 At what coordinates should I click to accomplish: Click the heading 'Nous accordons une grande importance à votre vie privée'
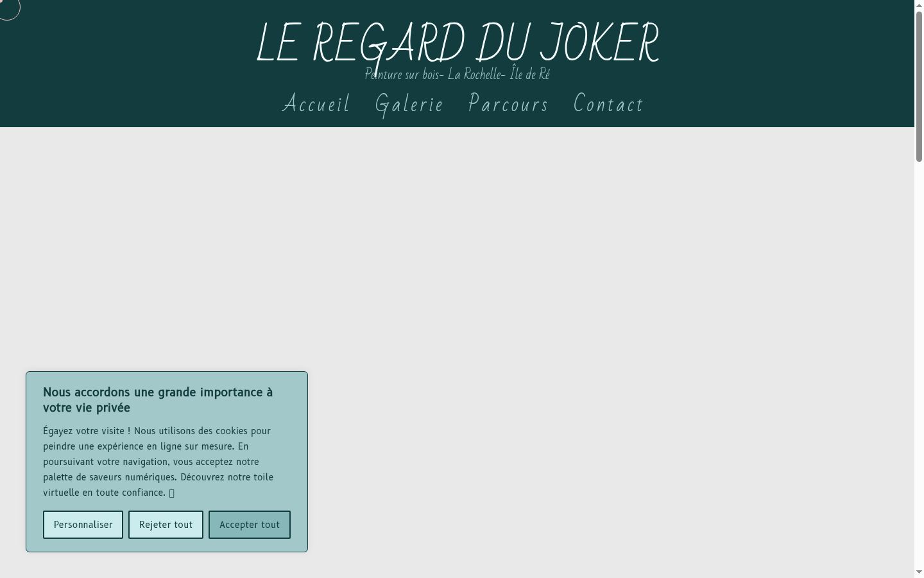(x=158, y=400)
